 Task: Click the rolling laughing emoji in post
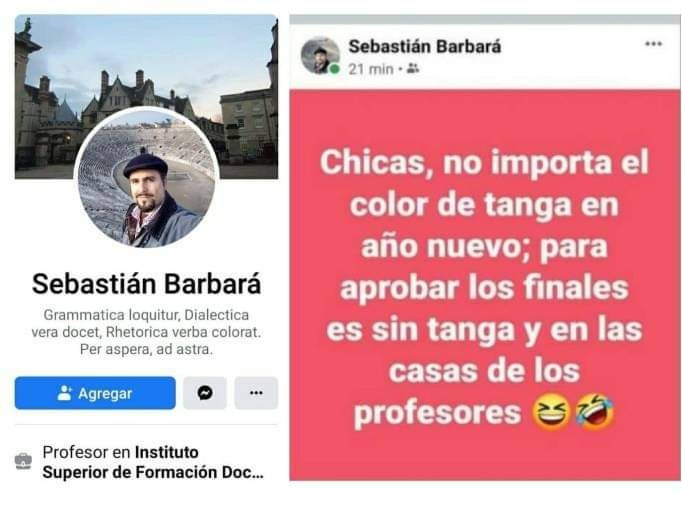[595, 412]
